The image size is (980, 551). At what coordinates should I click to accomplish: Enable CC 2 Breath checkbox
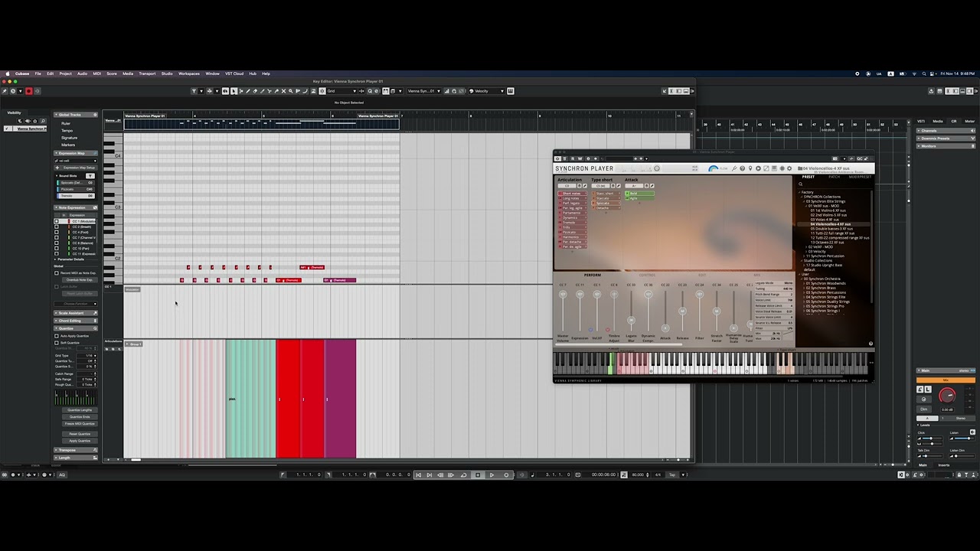point(56,227)
